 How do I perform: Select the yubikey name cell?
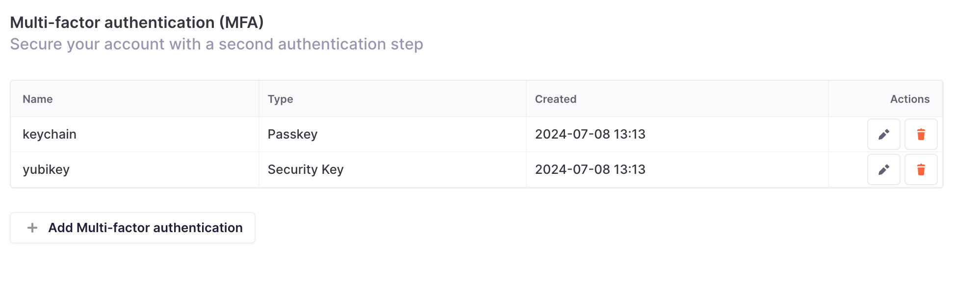point(46,169)
